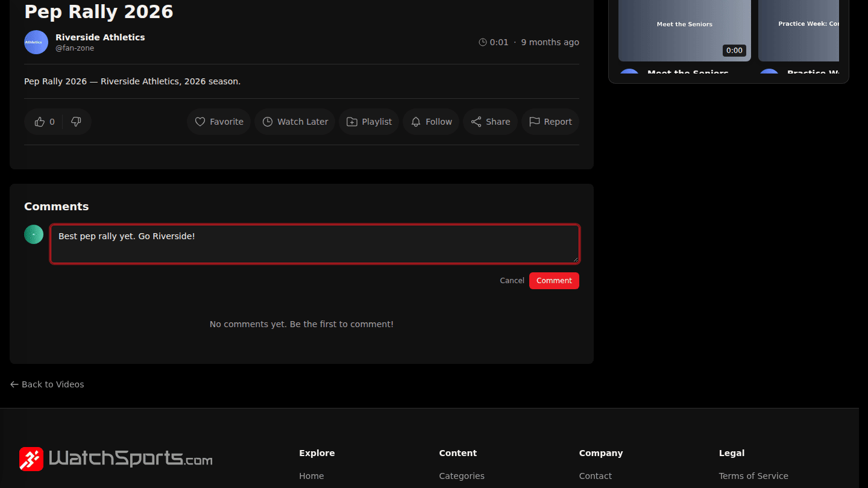Screen dimensions: 868x488
Task: Open the Terms of Service link
Action: 753,476
